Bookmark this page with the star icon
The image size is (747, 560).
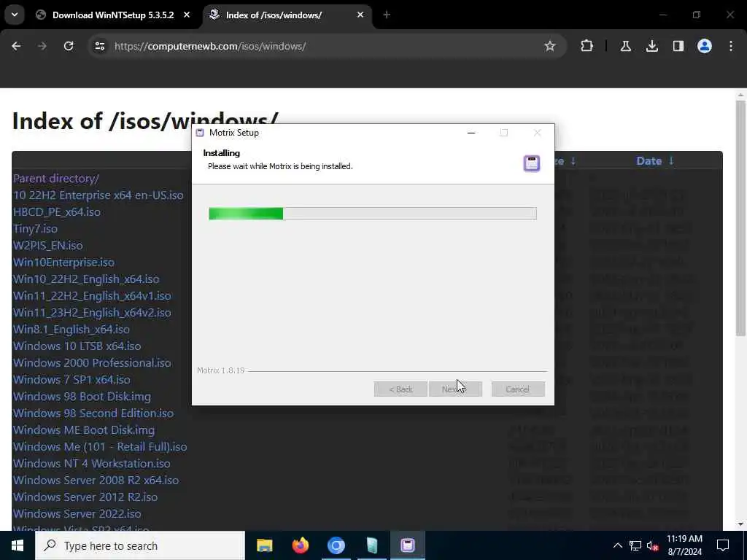[550, 46]
